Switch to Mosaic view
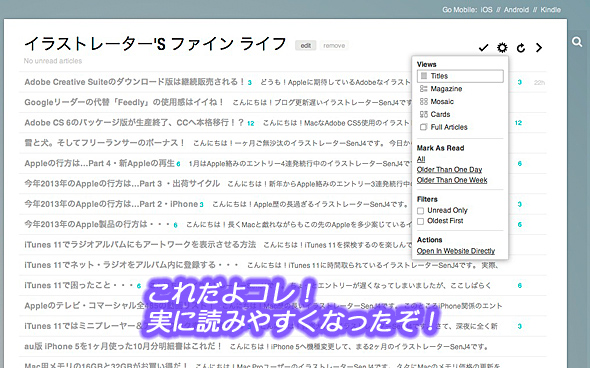The width and height of the screenshot is (590, 368). tap(442, 102)
